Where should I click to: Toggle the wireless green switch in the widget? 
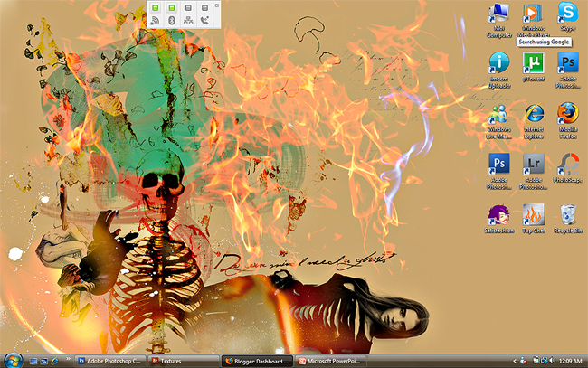(156, 7)
